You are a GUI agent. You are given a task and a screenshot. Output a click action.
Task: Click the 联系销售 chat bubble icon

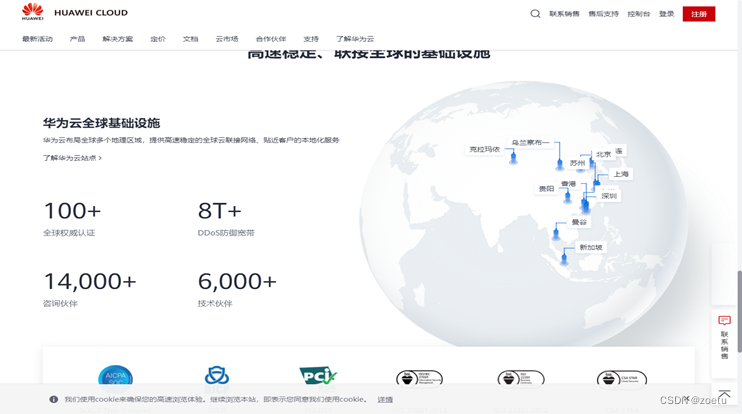tap(724, 321)
